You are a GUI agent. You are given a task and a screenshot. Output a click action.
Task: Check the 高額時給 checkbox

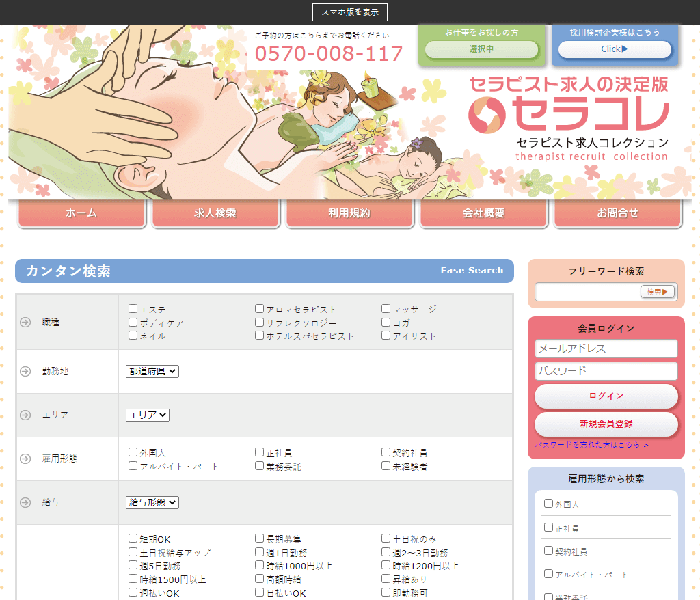259,579
